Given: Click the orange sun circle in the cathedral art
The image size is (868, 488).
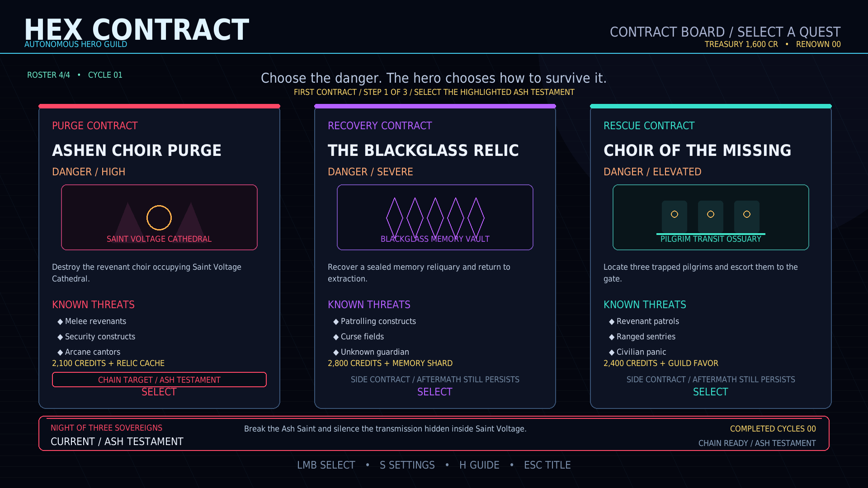Looking at the screenshot, I should (x=159, y=218).
